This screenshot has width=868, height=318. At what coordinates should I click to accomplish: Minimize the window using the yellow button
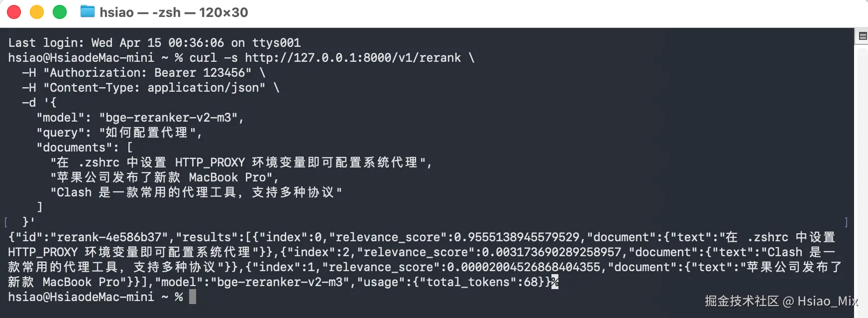[37, 12]
